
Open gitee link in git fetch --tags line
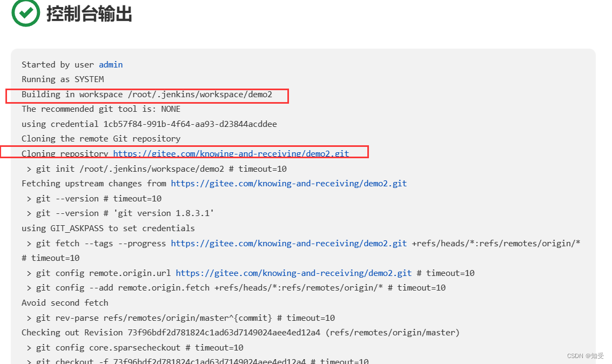pyautogui.click(x=289, y=244)
